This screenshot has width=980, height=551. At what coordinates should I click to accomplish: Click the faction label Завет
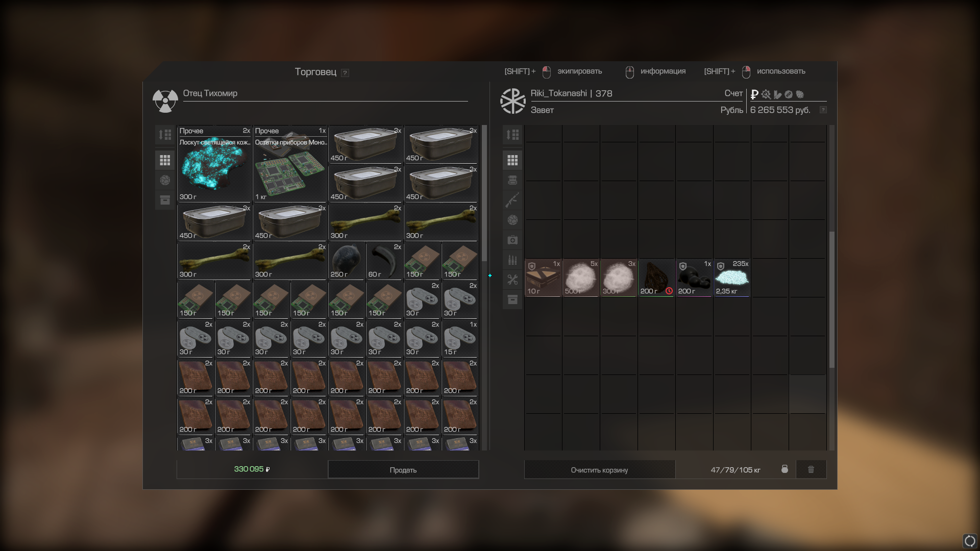pyautogui.click(x=542, y=110)
